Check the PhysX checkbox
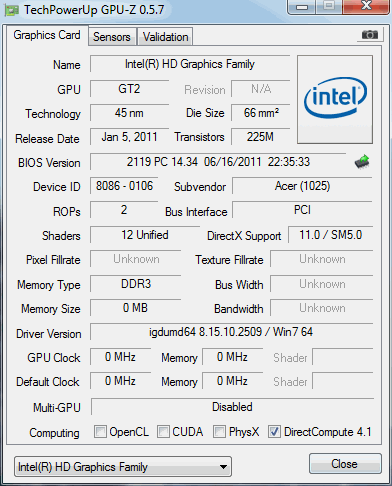 point(219,431)
